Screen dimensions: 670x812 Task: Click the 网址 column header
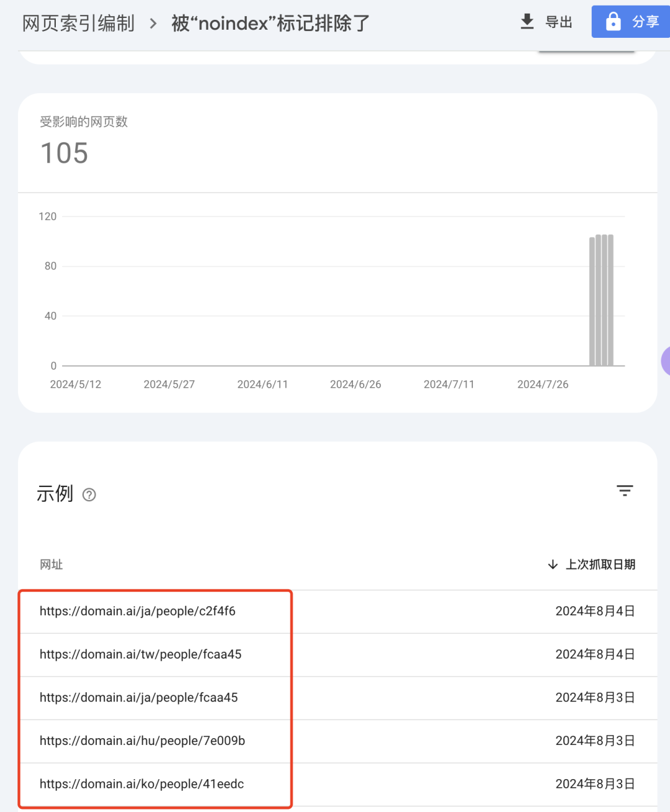point(51,564)
